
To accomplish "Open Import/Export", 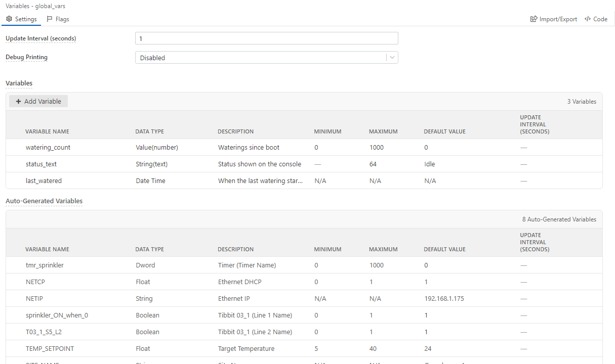I will [x=554, y=19].
